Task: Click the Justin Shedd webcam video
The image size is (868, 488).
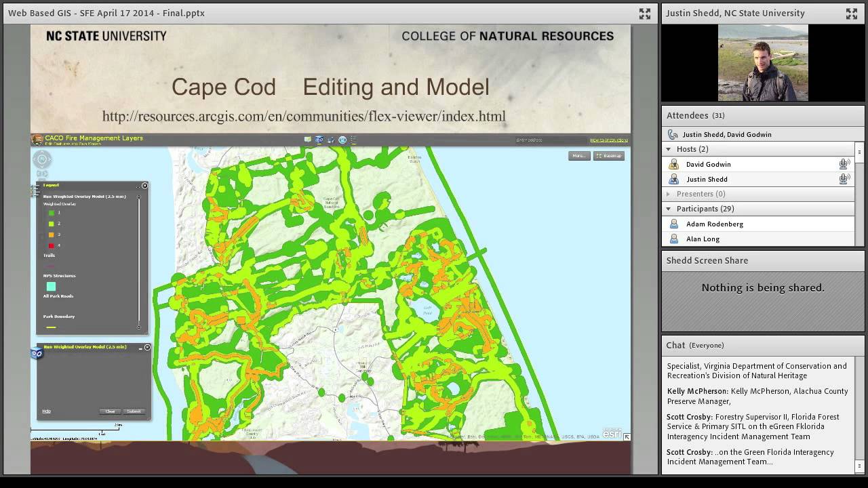Action: coord(763,63)
